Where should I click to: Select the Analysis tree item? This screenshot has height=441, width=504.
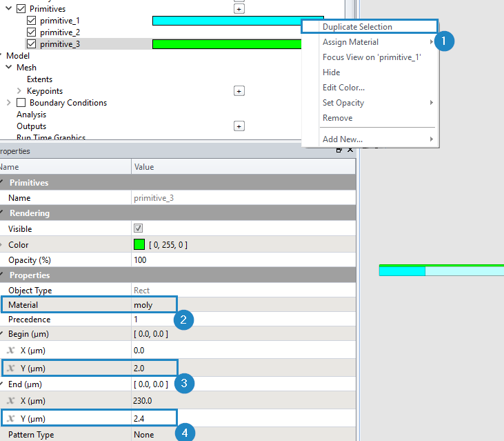click(32, 115)
